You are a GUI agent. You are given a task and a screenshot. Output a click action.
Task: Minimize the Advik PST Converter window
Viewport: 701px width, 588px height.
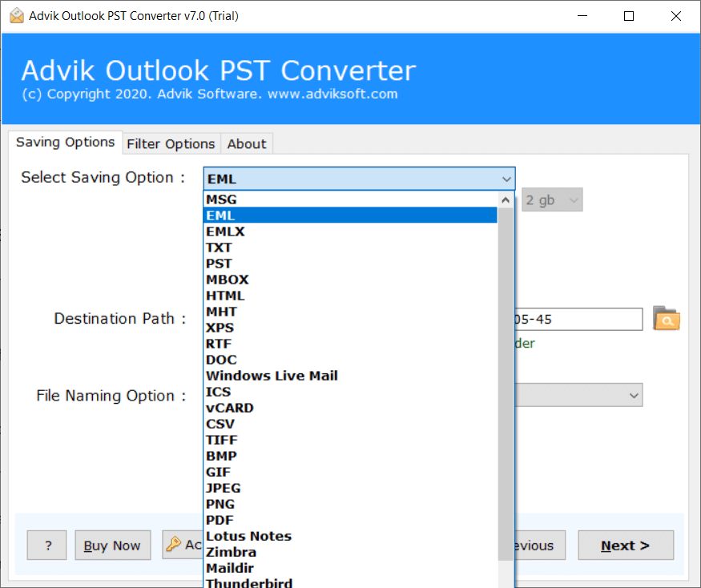[582, 16]
